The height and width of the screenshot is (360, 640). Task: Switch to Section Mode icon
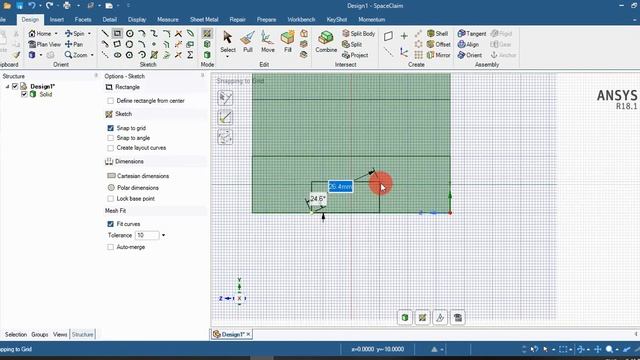click(207, 44)
